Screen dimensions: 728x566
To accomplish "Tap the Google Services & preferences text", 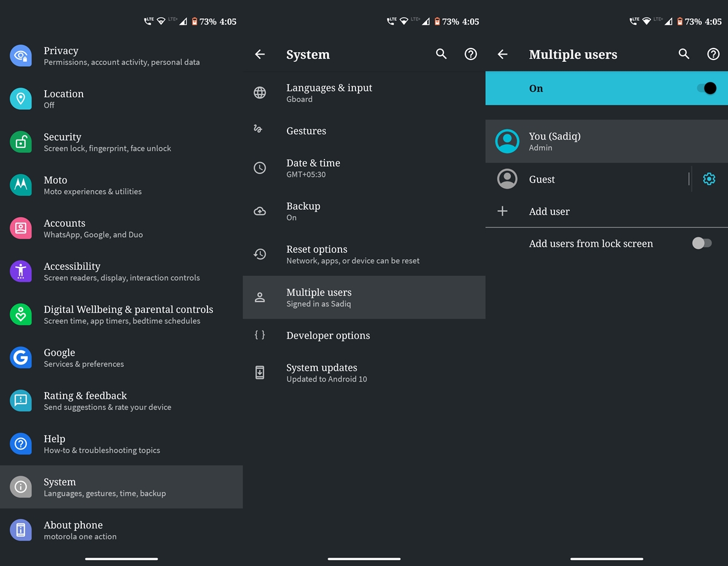I will click(84, 364).
